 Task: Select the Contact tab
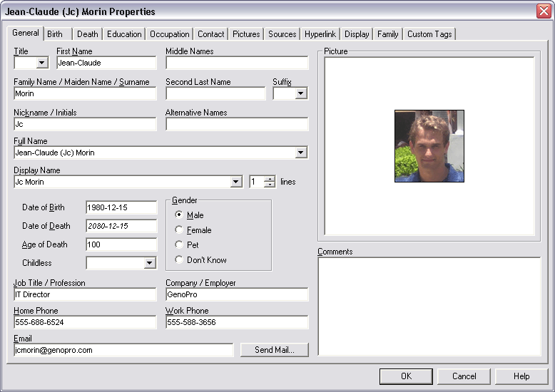[x=210, y=34]
